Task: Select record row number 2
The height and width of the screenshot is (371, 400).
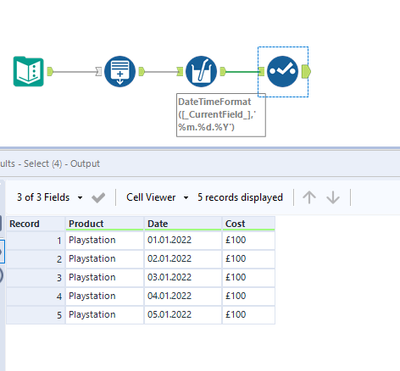Action: click(36, 259)
